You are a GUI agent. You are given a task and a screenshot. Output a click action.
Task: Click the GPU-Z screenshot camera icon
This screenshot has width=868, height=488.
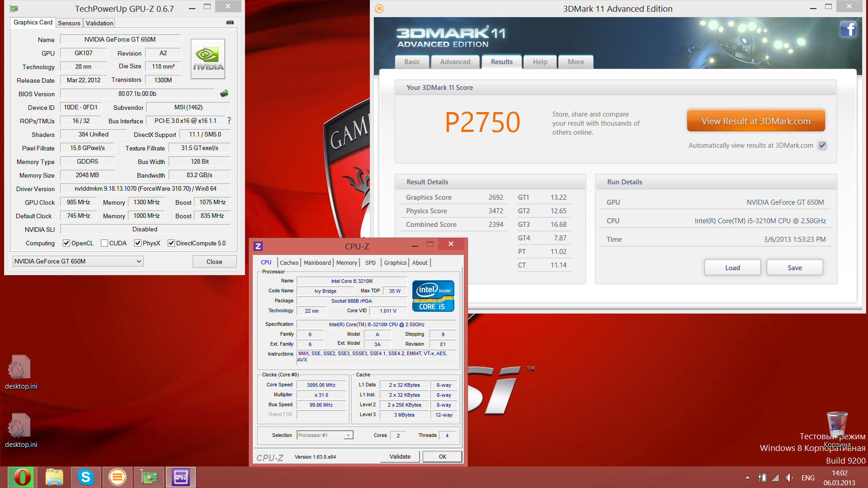coord(230,22)
